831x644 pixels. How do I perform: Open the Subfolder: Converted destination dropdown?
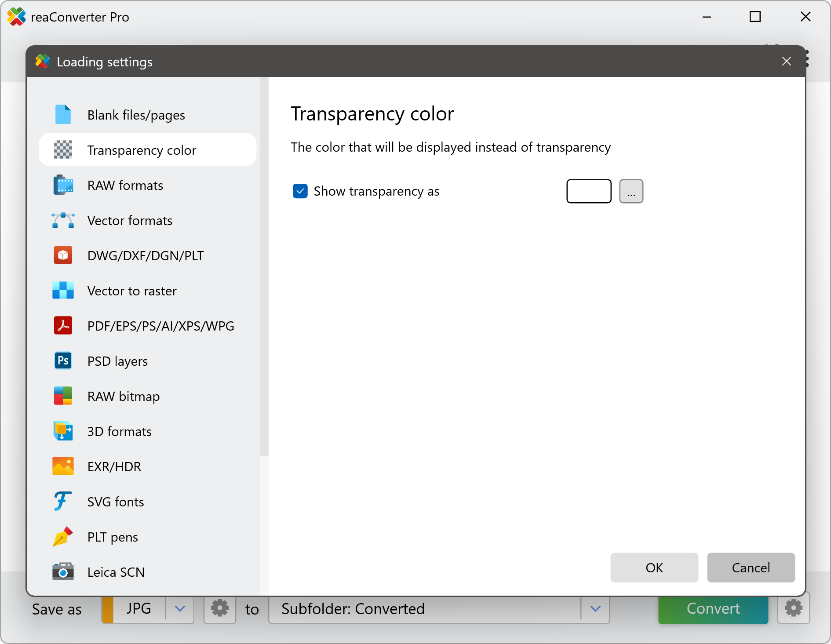pos(595,609)
